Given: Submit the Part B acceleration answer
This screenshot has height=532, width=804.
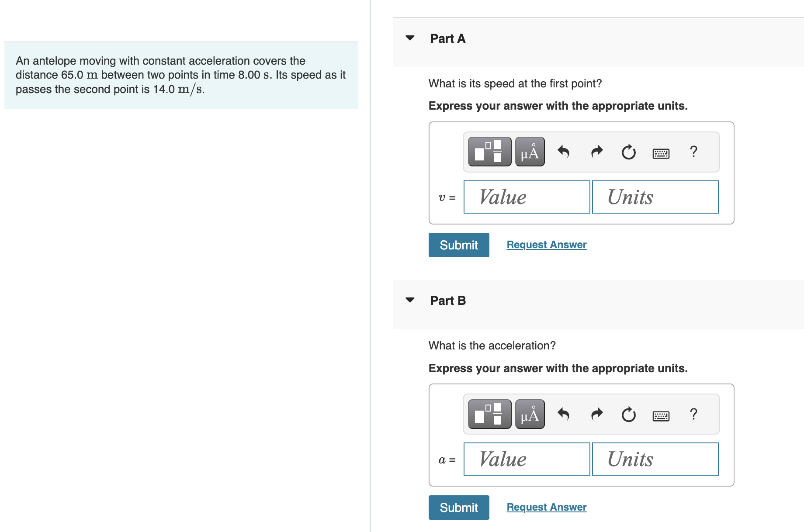Looking at the screenshot, I should (x=459, y=508).
